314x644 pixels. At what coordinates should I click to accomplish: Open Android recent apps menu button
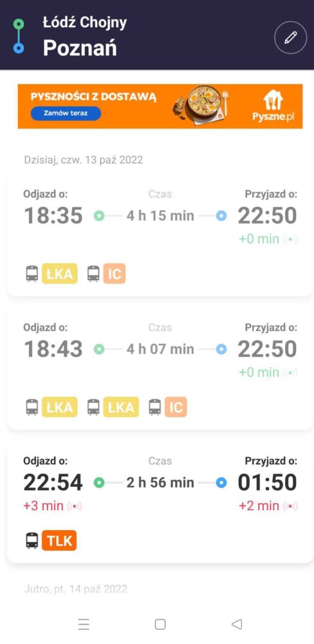tap(84, 624)
